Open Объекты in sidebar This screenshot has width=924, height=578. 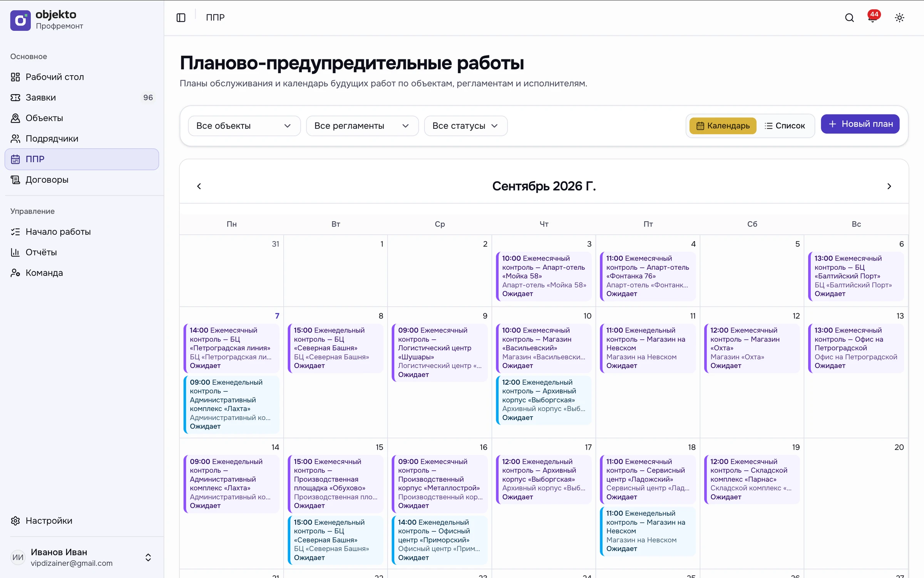pyautogui.click(x=82, y=118)
